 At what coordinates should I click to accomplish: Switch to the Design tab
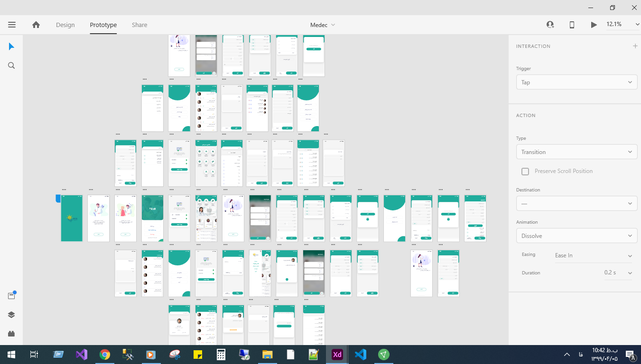point(65,25)
